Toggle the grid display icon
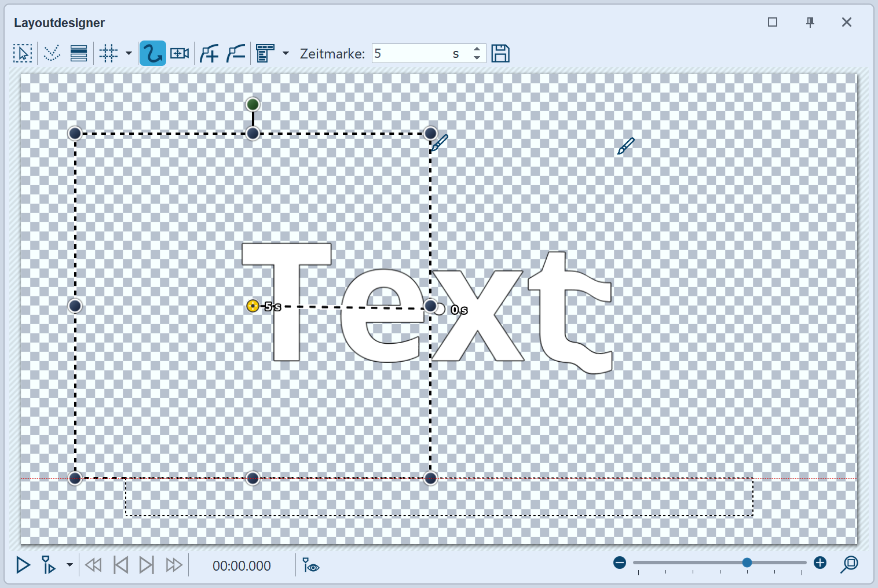 point(108,54)
